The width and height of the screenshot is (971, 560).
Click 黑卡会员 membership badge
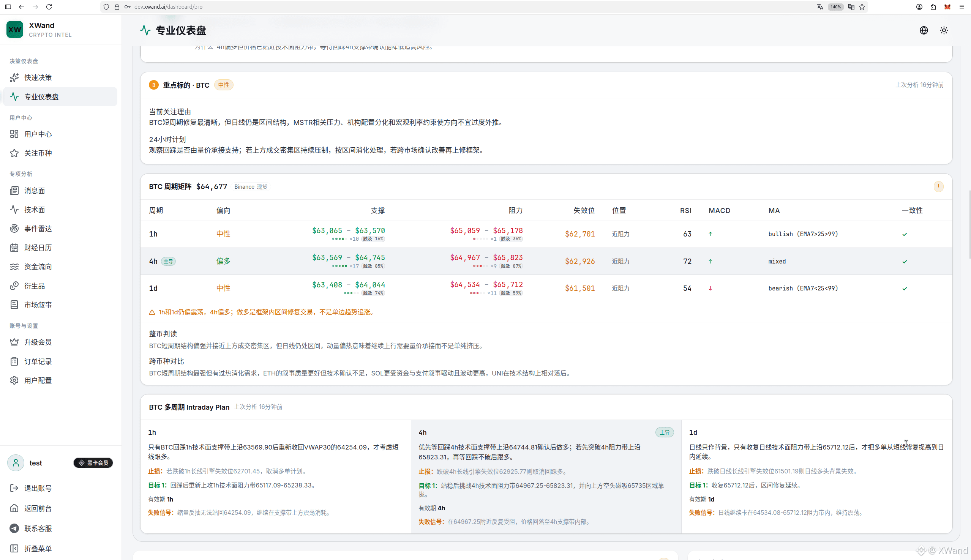click(x=93, y=463)
